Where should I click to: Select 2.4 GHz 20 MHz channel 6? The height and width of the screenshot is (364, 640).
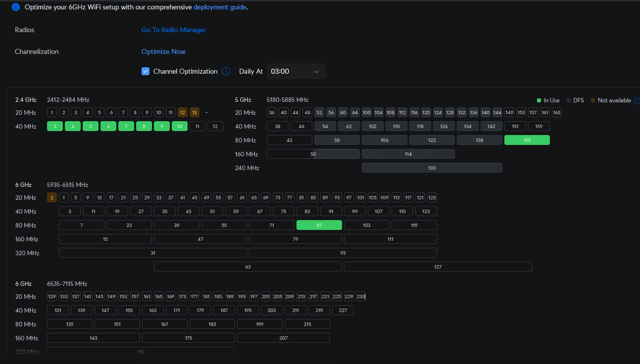click(111, 112)
